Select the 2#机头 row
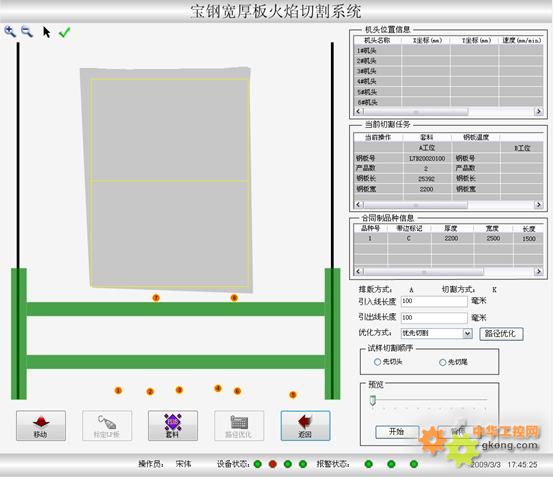 click(x=448, y=61)
